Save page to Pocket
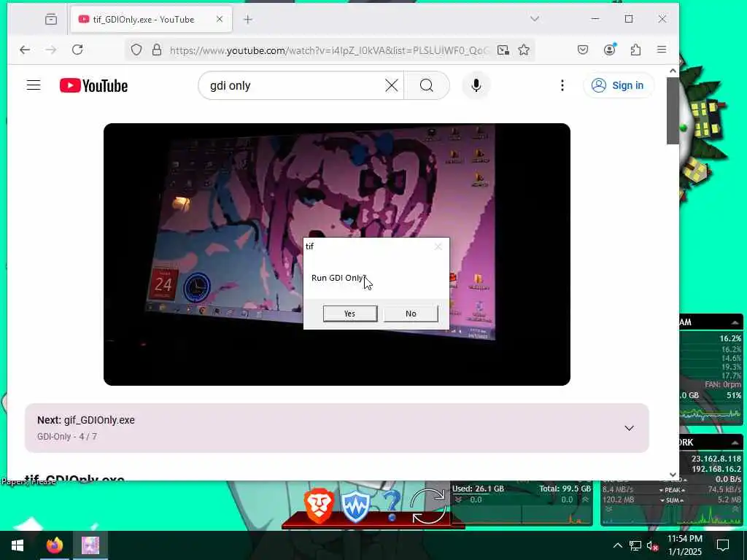This screenshot has height=560, width=747. [x=583, y=50]
